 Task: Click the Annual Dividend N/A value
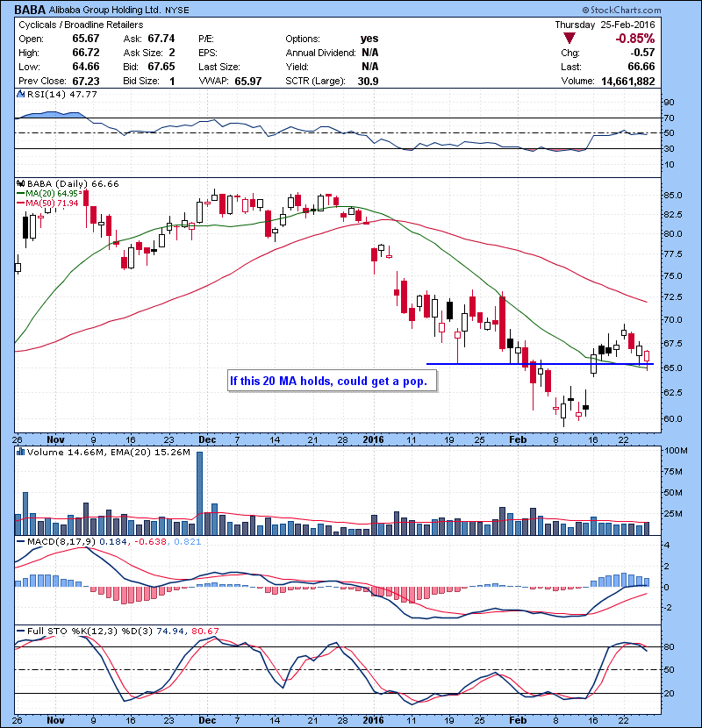(369, 53)
